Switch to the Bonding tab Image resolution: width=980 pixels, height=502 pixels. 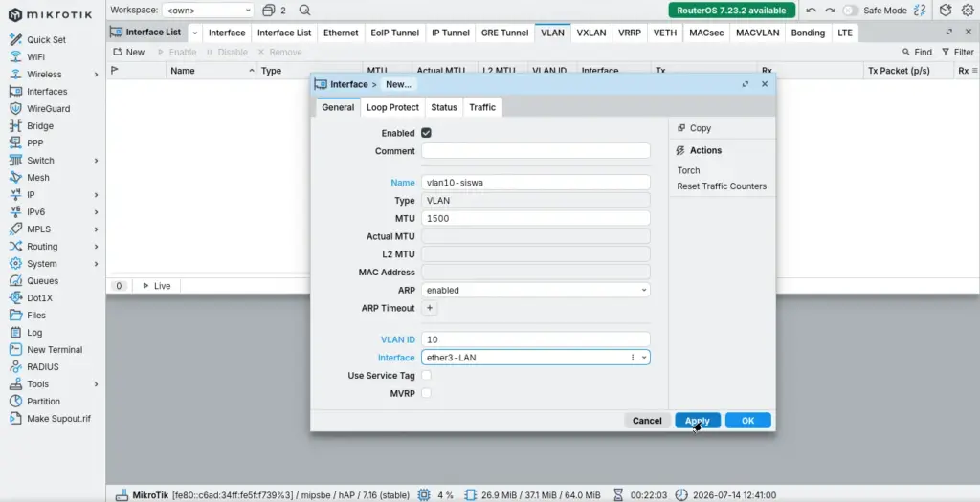coord(808,33)
